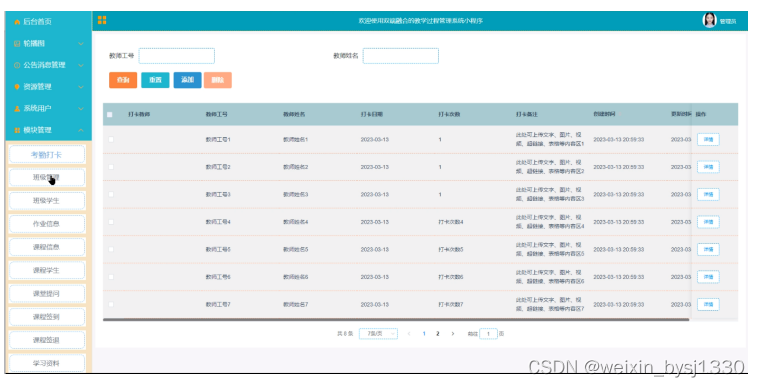Open the 学习资料 sidebar item
Viewport: 760px width, 387px height.
click(47, 363)
